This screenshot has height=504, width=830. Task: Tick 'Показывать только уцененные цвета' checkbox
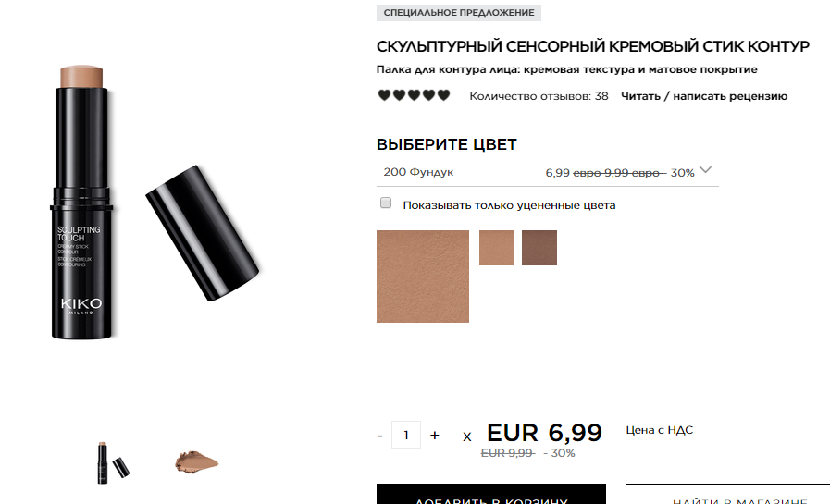(386, 203)
